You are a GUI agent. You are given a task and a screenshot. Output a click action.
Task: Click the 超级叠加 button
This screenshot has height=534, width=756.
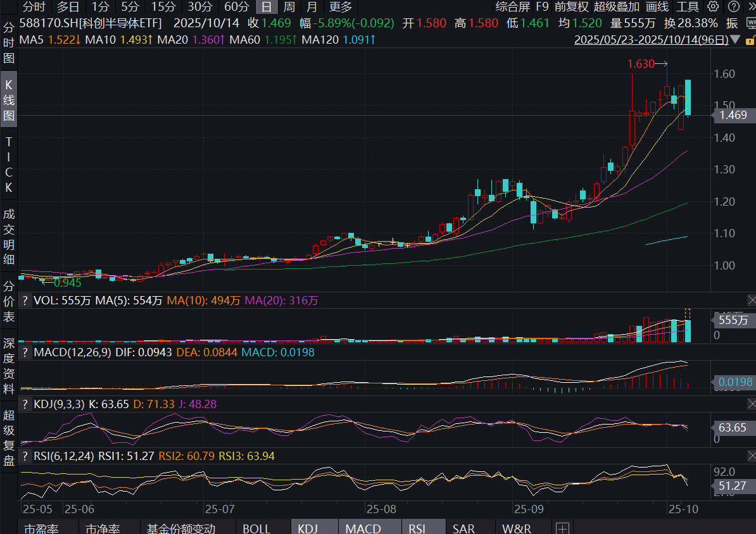(617, 7)
